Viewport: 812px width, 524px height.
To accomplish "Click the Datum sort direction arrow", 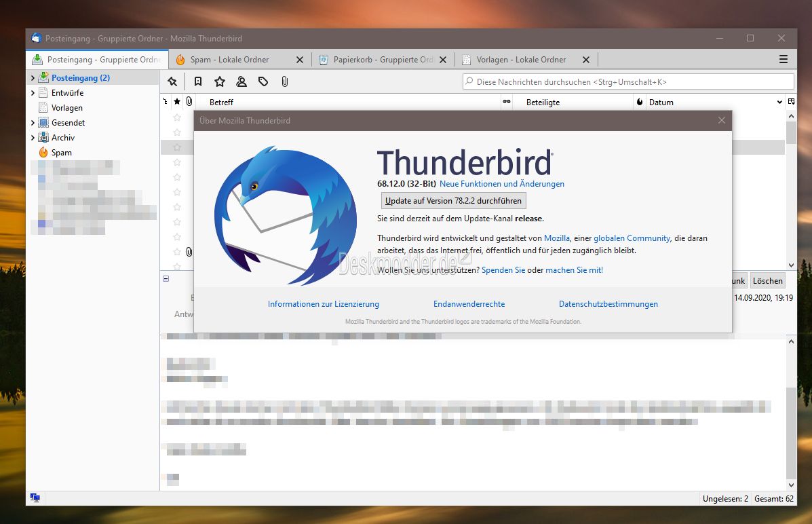I will tap(779, 102).
